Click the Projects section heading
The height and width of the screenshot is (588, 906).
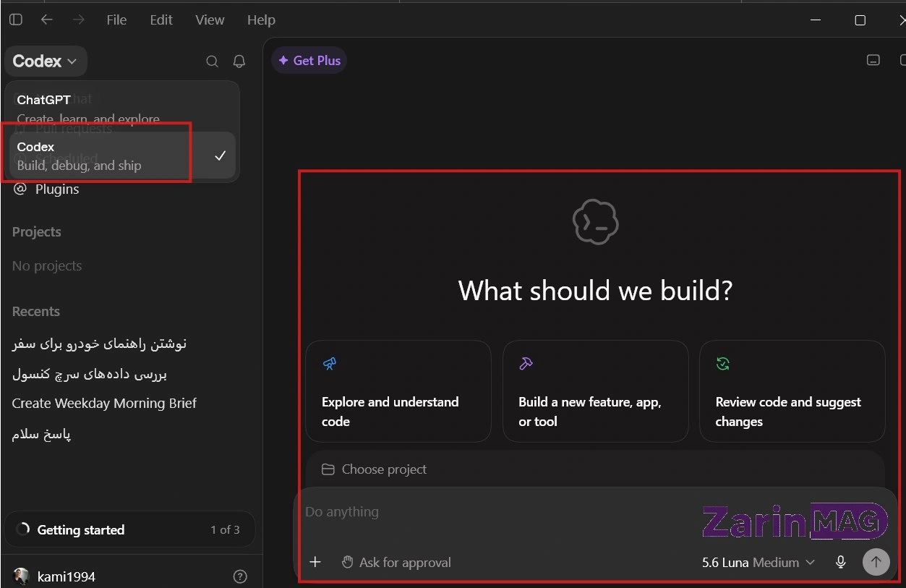[x=36, y=232]
